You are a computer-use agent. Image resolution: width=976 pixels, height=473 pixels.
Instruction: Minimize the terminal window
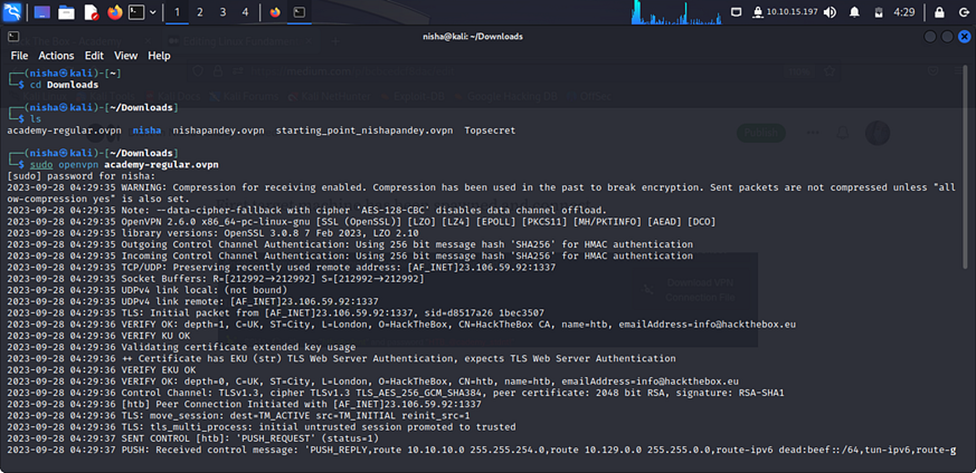[930, 37]
